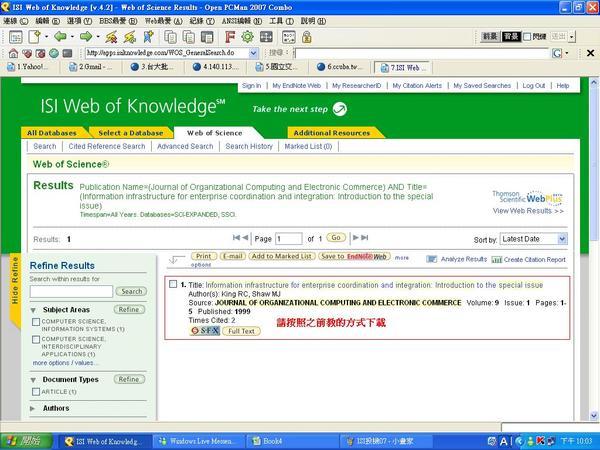Click the web search input box
The width and height of the screenshot is (600, 450).
tap(423, 53)
